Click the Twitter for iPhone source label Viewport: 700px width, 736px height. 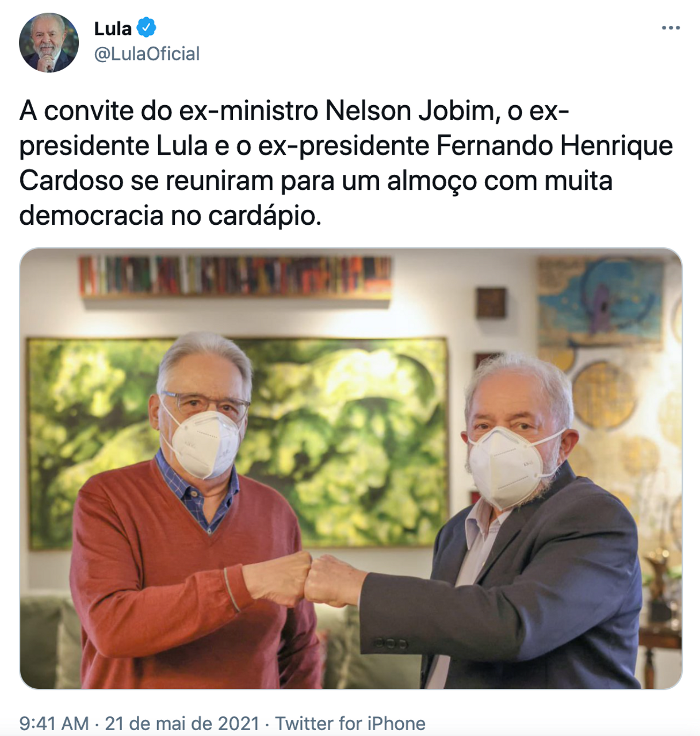tap(350, 723)
